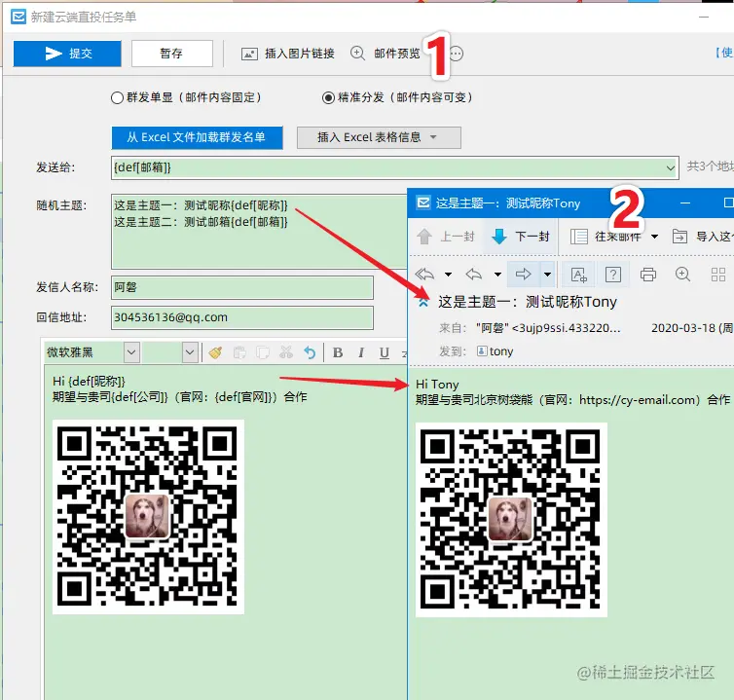Click the paste icon in editor toolbar
734x700 pixels.
click(x=239, y=352)
